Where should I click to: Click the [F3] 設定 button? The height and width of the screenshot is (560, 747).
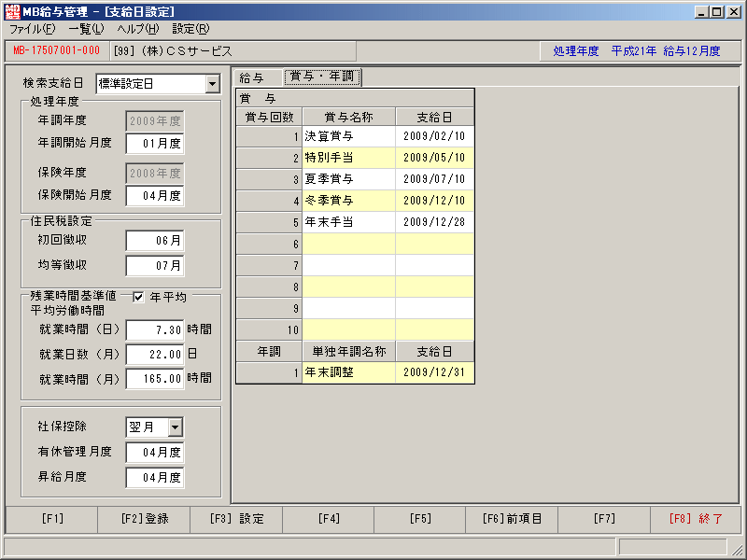point(236,519)
